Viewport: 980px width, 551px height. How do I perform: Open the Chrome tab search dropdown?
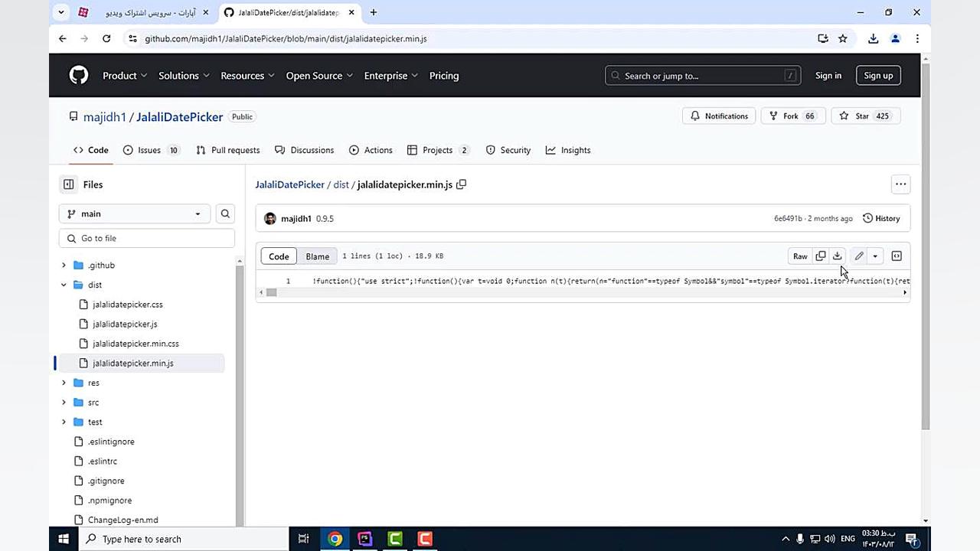coord(61,12)
